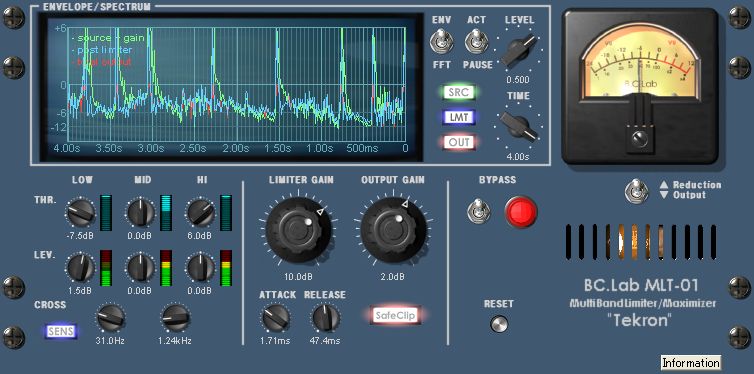
Task: Click the 47.4ms release value
Action: click(325, 341)
